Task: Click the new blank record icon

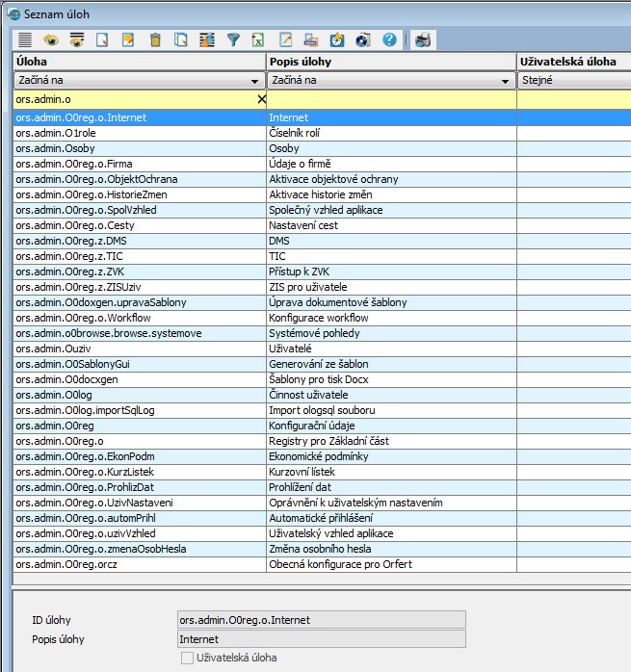Action: (103, 40)
